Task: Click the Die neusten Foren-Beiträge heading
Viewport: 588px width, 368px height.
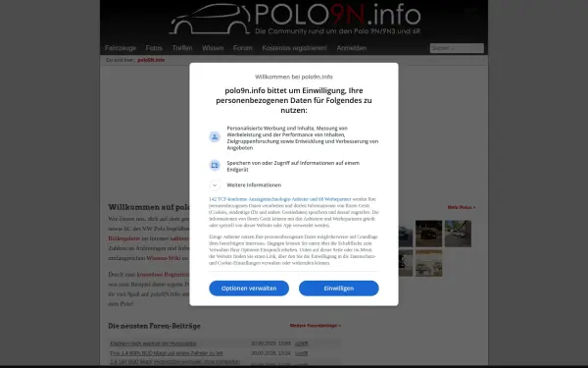Action: coord(154,326)
